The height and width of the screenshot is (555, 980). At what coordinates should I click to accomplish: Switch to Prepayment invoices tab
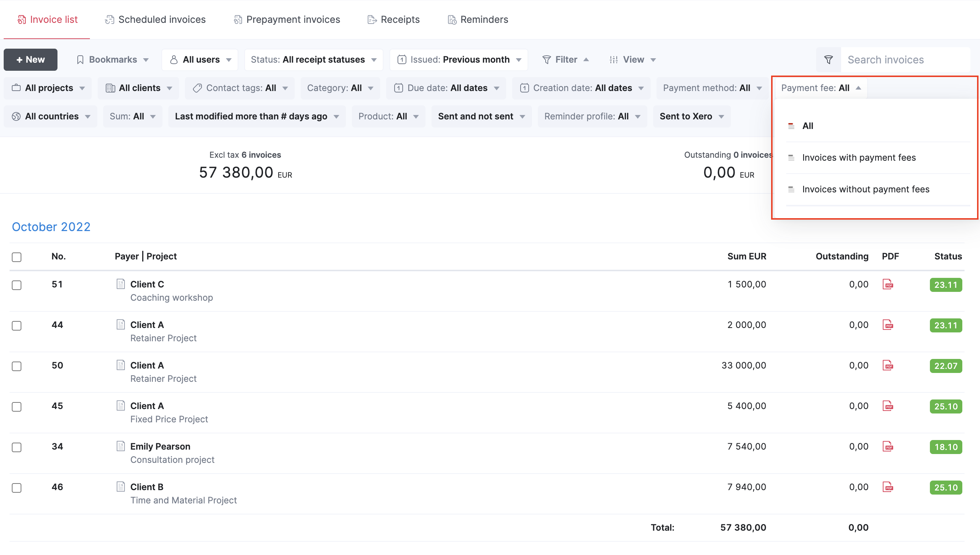[x=287, y=20]
